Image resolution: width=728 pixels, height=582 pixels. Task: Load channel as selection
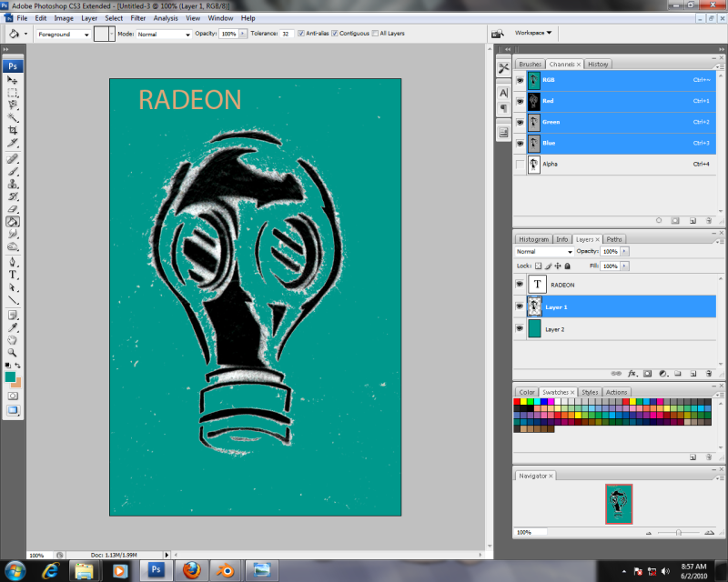coord(659,221)
